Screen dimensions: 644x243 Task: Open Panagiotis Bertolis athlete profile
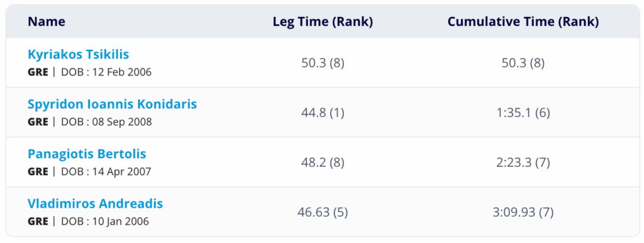87,154
